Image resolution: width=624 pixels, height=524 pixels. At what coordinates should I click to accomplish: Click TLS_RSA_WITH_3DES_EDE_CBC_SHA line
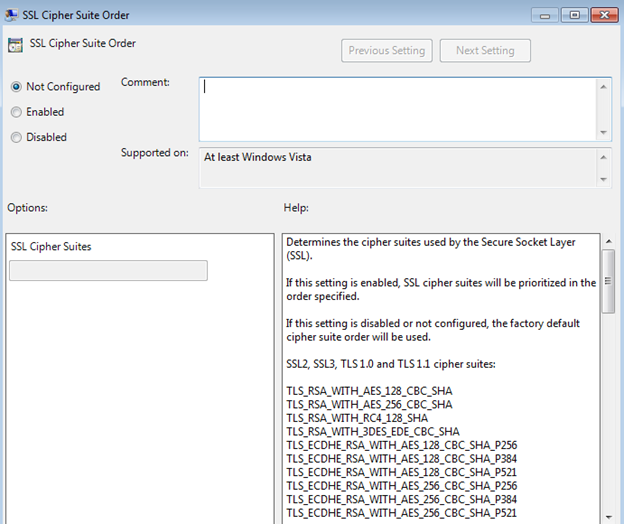373,432
